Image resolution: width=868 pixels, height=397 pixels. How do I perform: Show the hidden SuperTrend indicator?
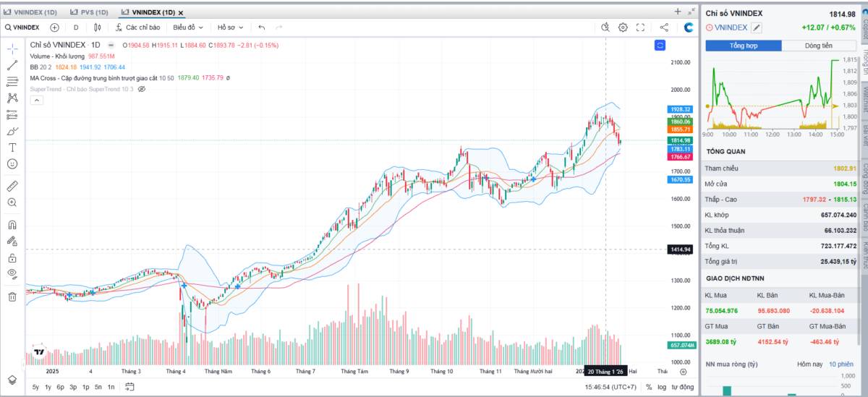coord(142,89)
